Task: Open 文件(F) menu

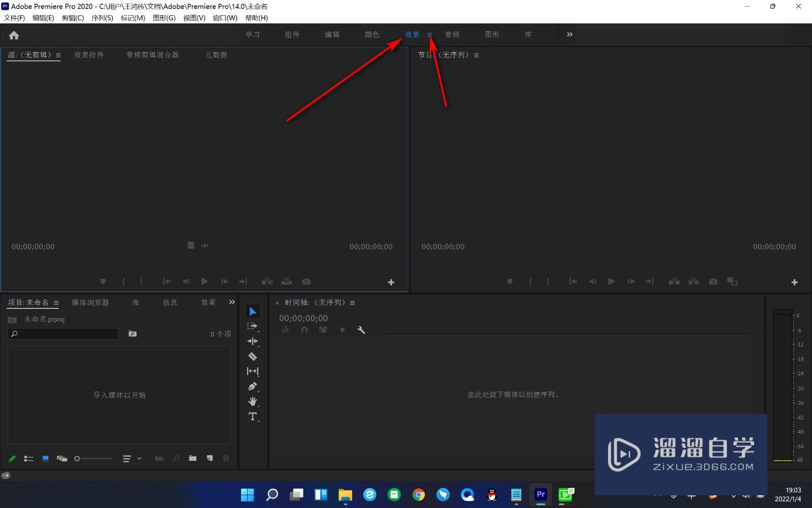Action: (15, 18)
